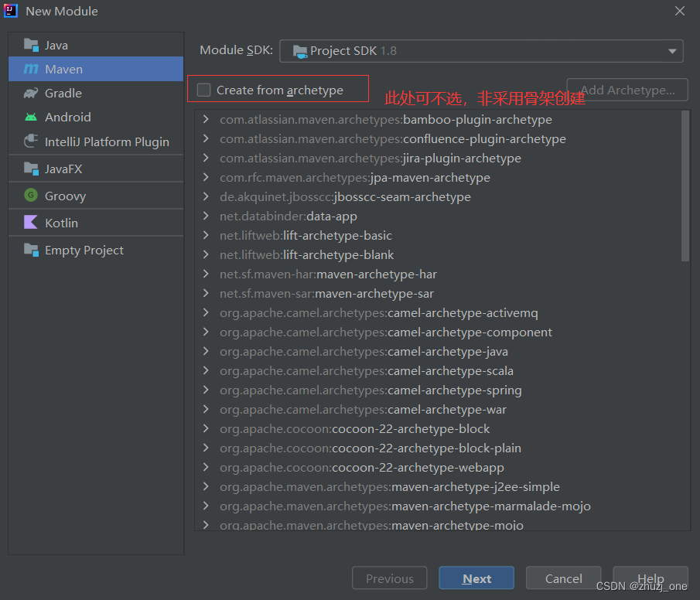Screen dimensions: 700x600
Task: Click the Previous button
Action: pos(389,578)
